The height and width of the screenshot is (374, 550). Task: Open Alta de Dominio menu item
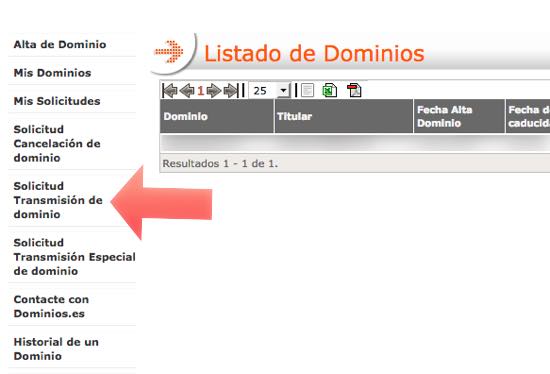[x=60, y=45]
